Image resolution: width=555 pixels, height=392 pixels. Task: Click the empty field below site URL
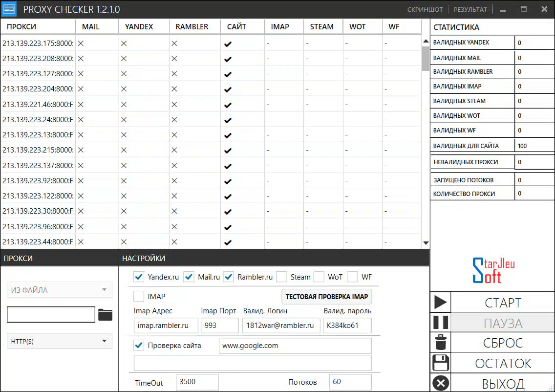(253, 363)
